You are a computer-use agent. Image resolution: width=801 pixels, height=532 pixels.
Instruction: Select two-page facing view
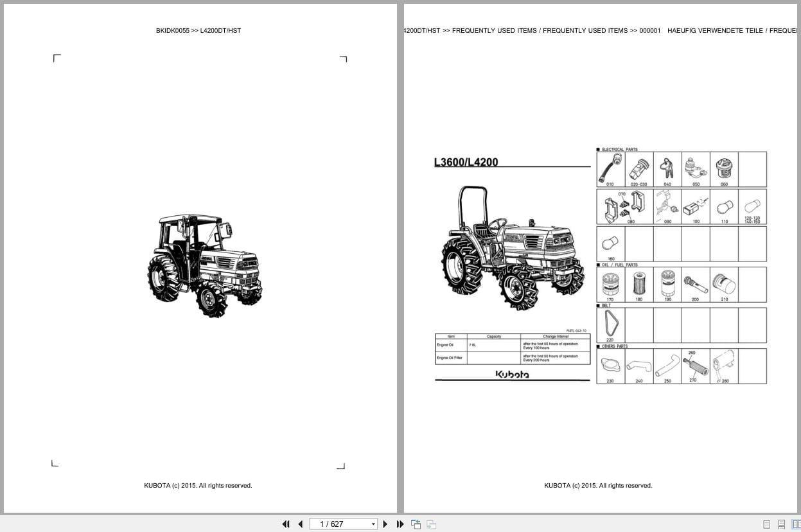pos(796,524)
